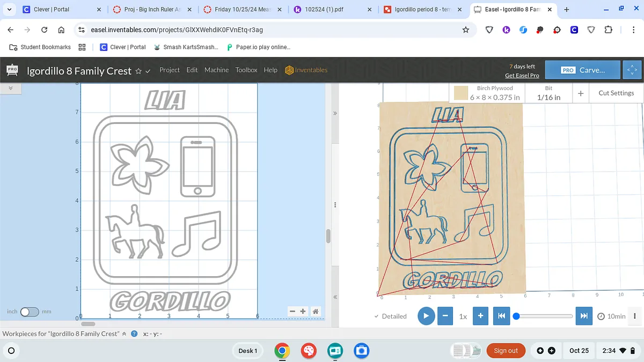Decrease simulation speed with minus button

pyautogui.click(x=445, y=316)
